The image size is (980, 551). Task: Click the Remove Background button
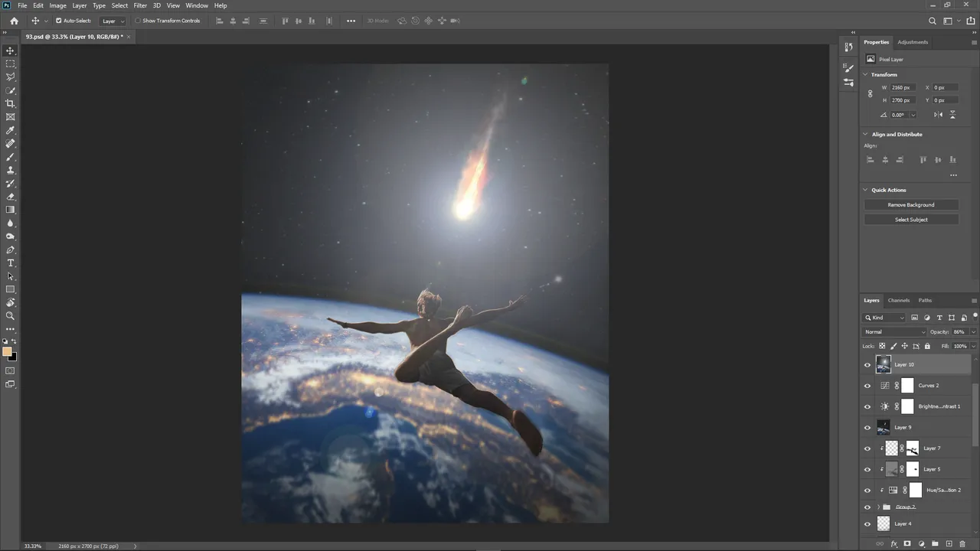pos(911,204)
